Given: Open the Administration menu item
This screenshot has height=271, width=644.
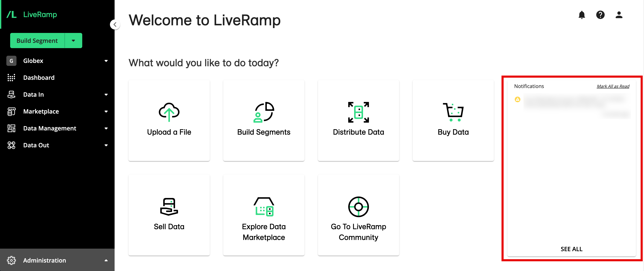Looking at the screenshot, I should click(44, 260).
